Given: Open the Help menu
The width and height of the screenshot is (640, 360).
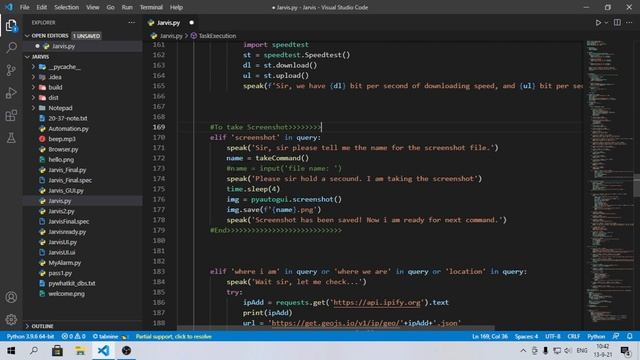Looking at the screenshot, I should [x=176, y=7].
